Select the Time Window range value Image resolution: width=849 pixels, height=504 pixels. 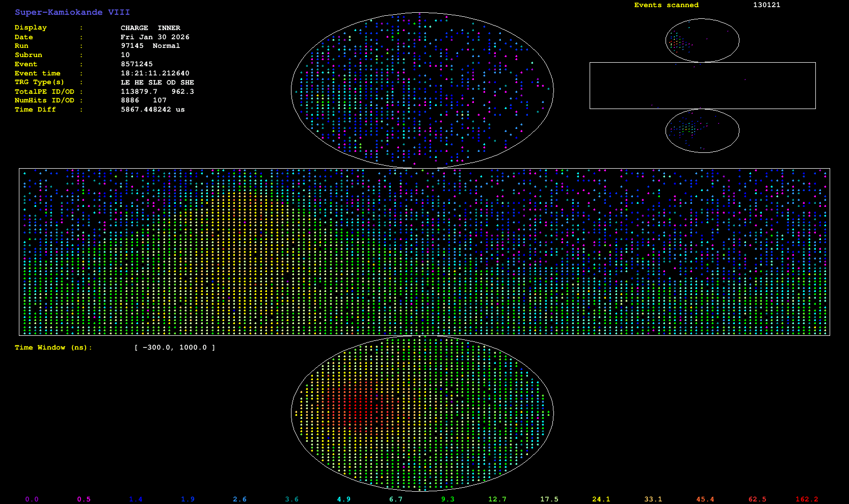click(174, 348)
